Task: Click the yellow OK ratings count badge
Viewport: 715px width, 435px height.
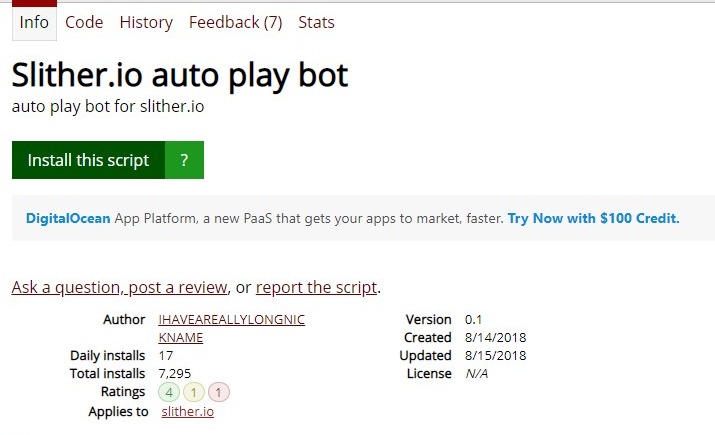Action: [x=195, y=392]
